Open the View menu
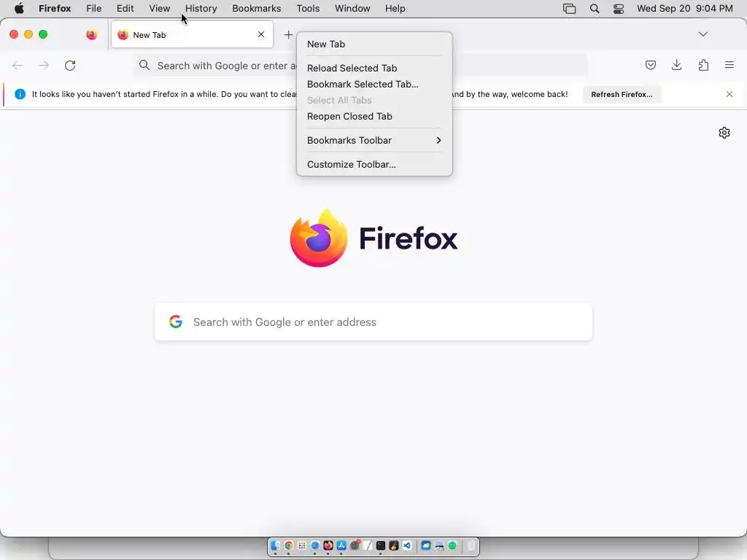Image resolution: width=747 pixels, height=560 pixels. coord(160,9)
